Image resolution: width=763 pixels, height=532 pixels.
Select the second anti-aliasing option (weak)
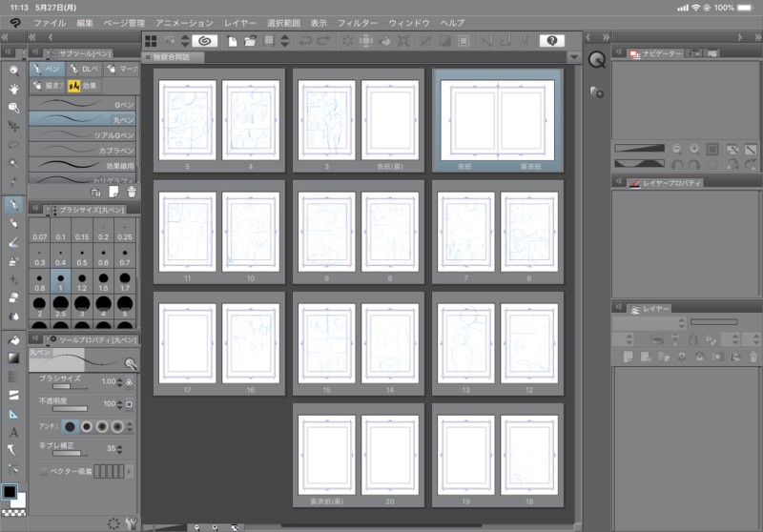coord(86,426)
